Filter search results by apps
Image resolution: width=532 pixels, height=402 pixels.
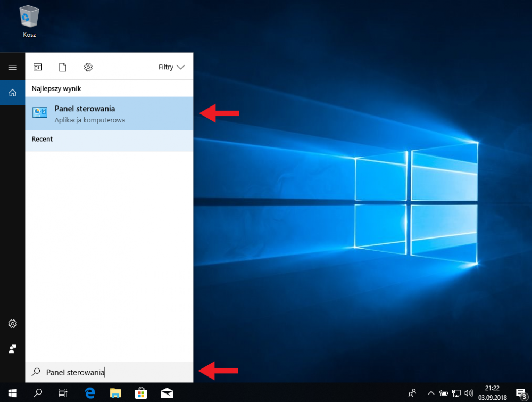point(38,67)
